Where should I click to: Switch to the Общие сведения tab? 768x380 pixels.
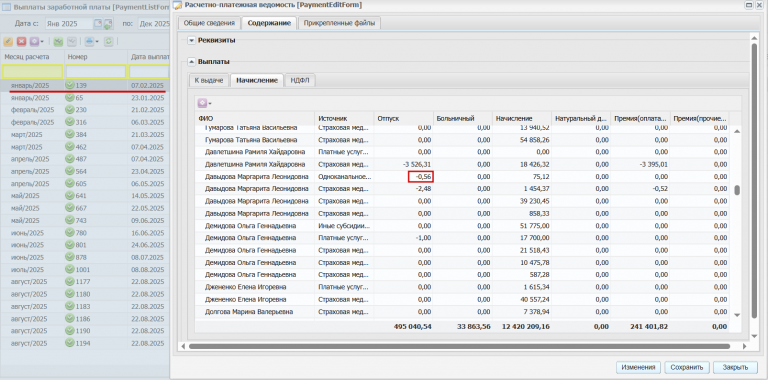209,23
